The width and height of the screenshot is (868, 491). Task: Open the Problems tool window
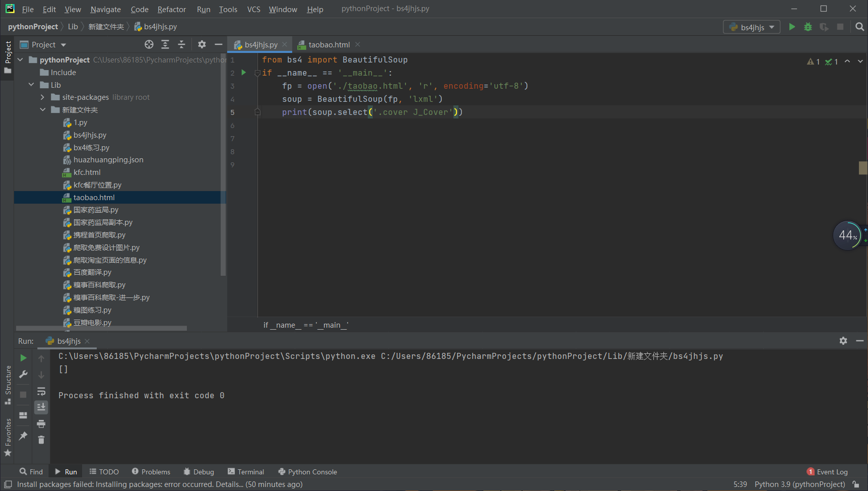(151, 472)
